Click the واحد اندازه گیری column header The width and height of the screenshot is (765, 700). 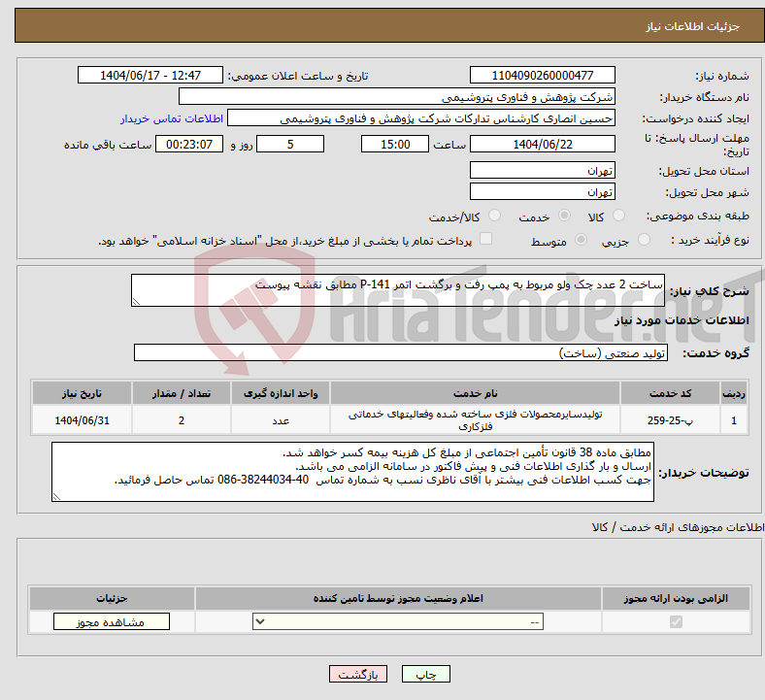(x=281, y=393)
